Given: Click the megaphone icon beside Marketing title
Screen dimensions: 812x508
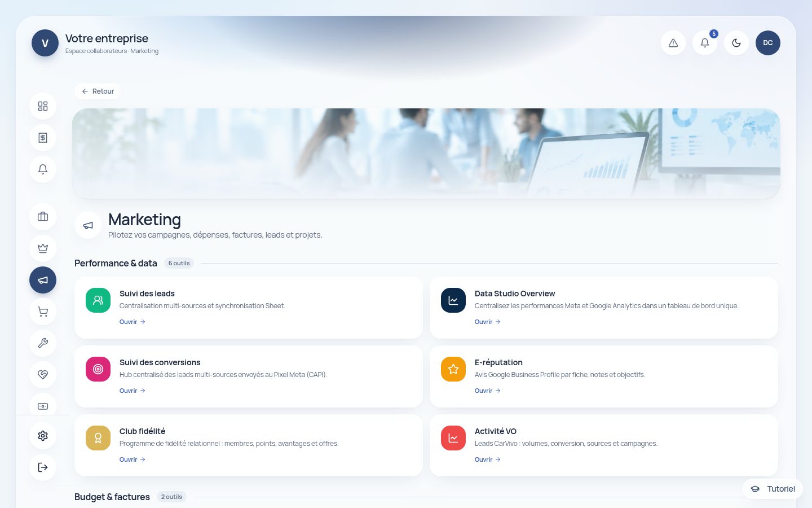Looking at the screenshot, I should point(88,225).
